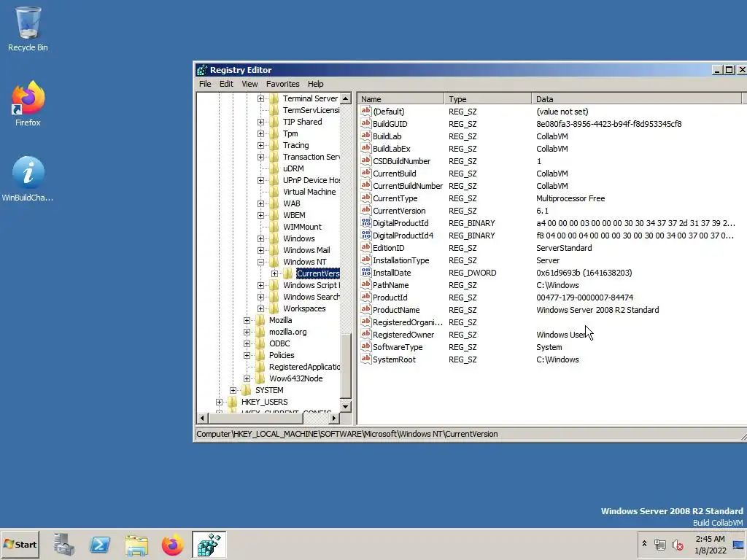Click the Name column header
Screen dimensions: 747x560
pos(400,99)
